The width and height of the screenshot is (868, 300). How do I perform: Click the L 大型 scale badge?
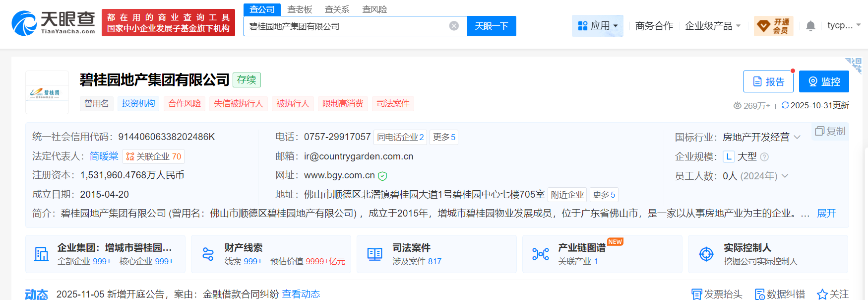tap(740, 156)
